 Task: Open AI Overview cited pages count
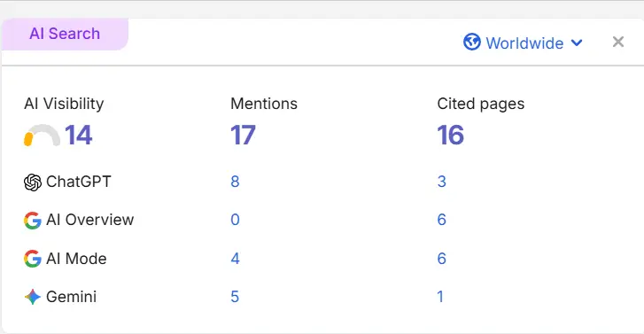(441, 220)
